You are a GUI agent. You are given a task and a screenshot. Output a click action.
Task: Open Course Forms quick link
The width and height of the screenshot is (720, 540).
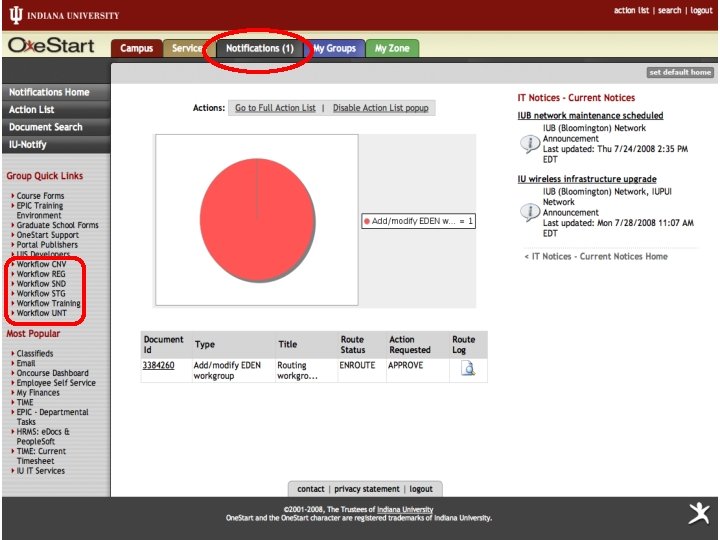[40, 196]
